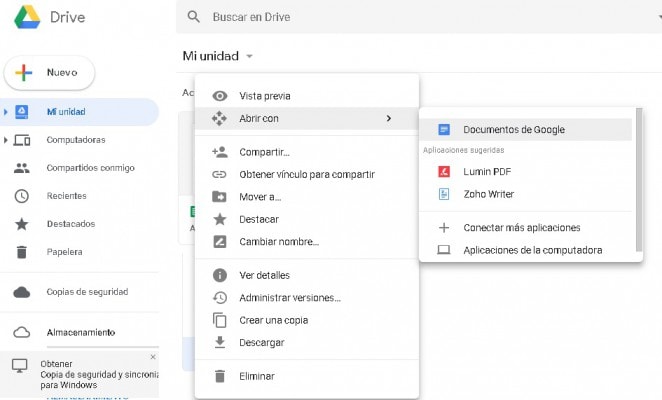662x400 pixels.
Task: Click the Cambiar nombre pencil icon
Action: (220, 242)
